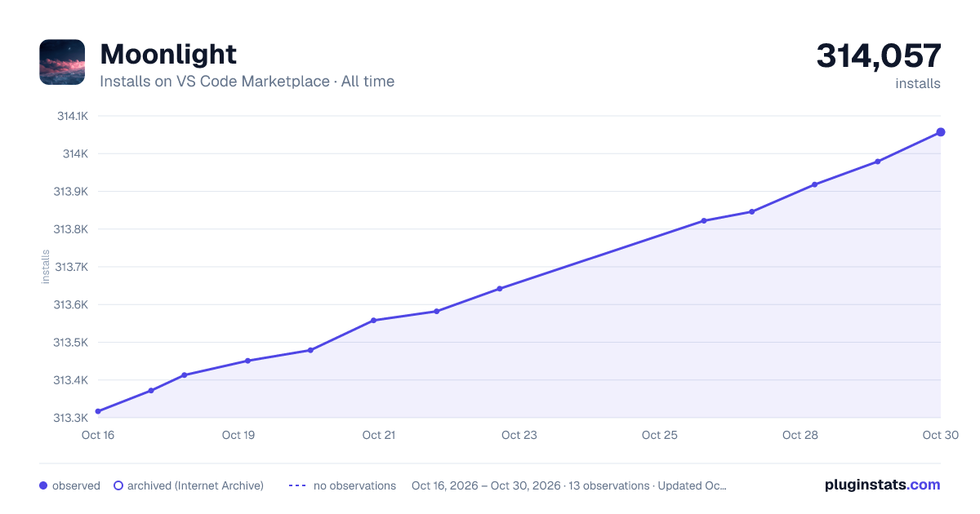Click the 314,057 installs total
Viewport: 980px width, 514px height.
879,56
